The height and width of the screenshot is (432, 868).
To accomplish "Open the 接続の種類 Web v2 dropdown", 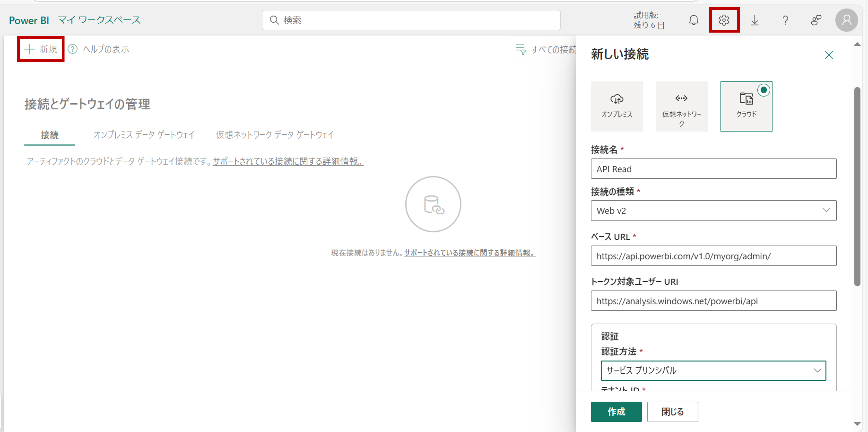I will [826, 210].
